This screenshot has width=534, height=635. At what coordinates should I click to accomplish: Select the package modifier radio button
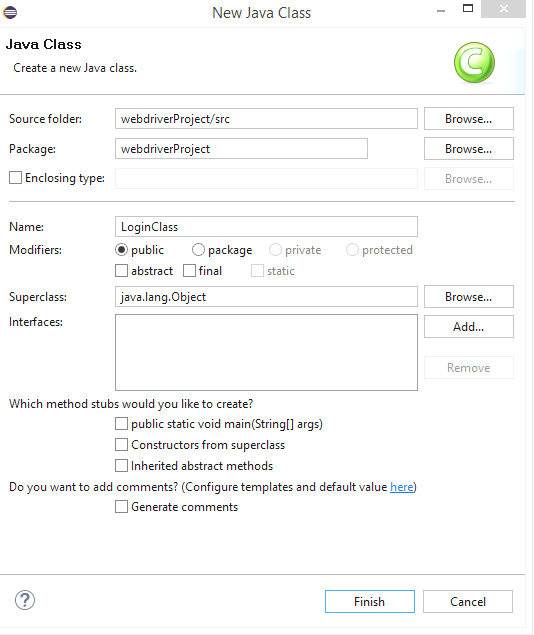tap(198, 250)
